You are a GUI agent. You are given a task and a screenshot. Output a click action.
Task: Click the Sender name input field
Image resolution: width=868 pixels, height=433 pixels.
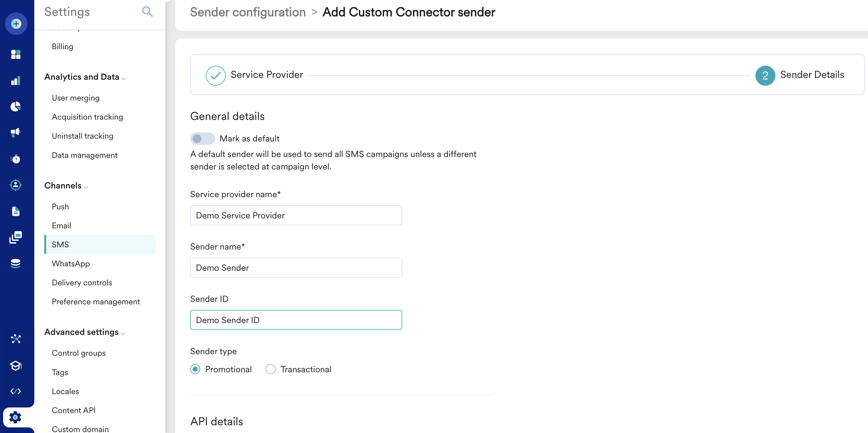pyautogui.click(x=296, y=268)
